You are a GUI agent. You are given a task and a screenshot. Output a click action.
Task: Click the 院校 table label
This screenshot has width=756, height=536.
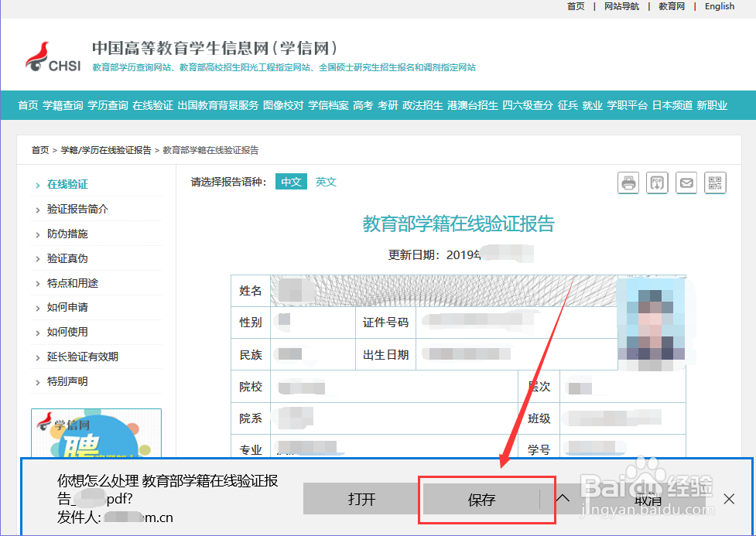pyautogui.click(x=251, y=387)
